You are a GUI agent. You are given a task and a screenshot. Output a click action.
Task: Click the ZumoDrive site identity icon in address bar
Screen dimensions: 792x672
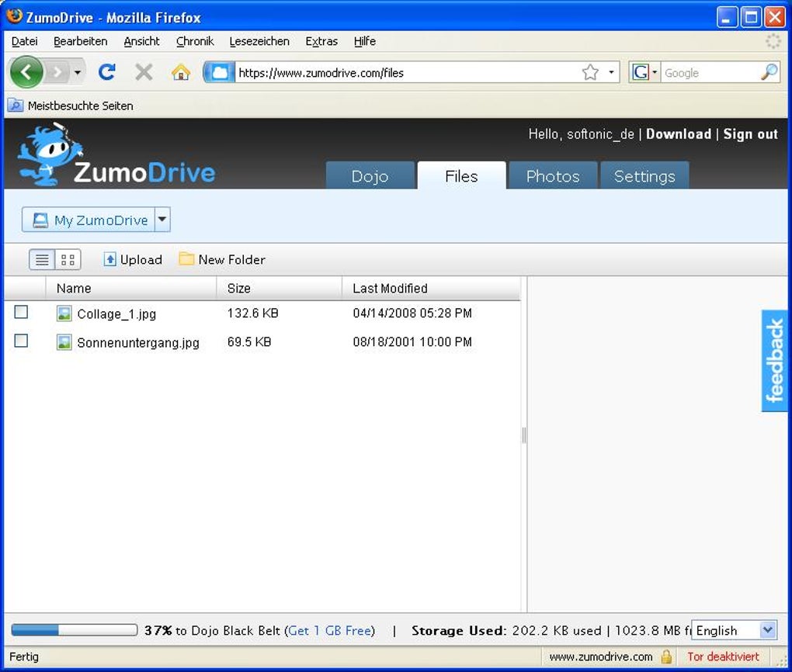(219, 73)
